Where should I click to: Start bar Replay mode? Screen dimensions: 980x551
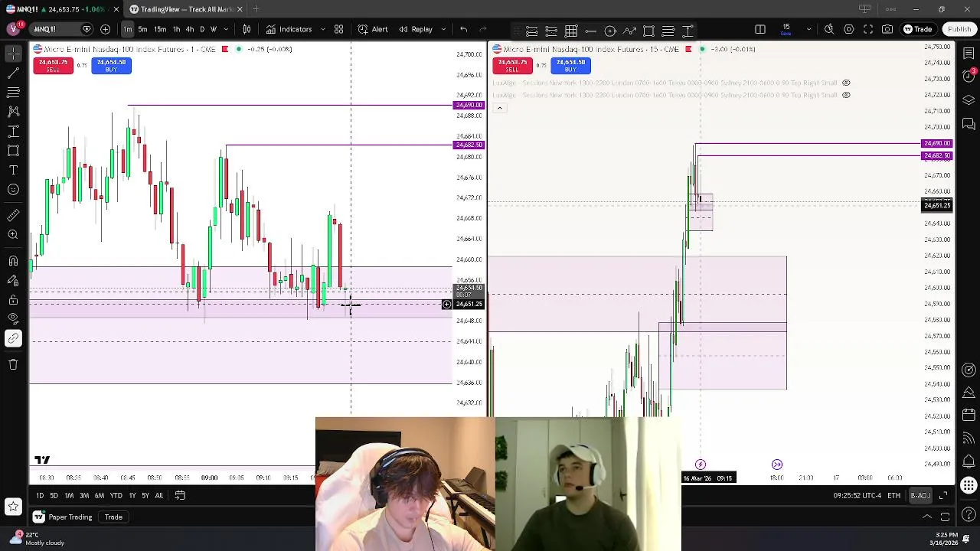(416, 29)
